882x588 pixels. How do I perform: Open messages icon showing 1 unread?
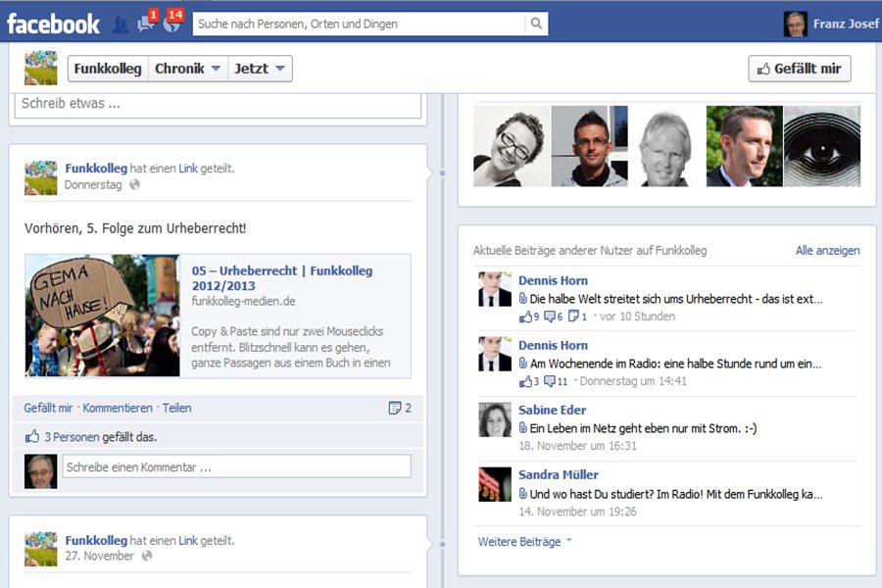point(145,24)
